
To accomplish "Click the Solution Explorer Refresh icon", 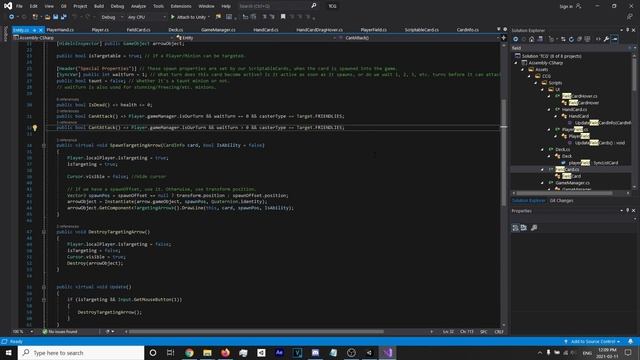I will pos(571,39).
